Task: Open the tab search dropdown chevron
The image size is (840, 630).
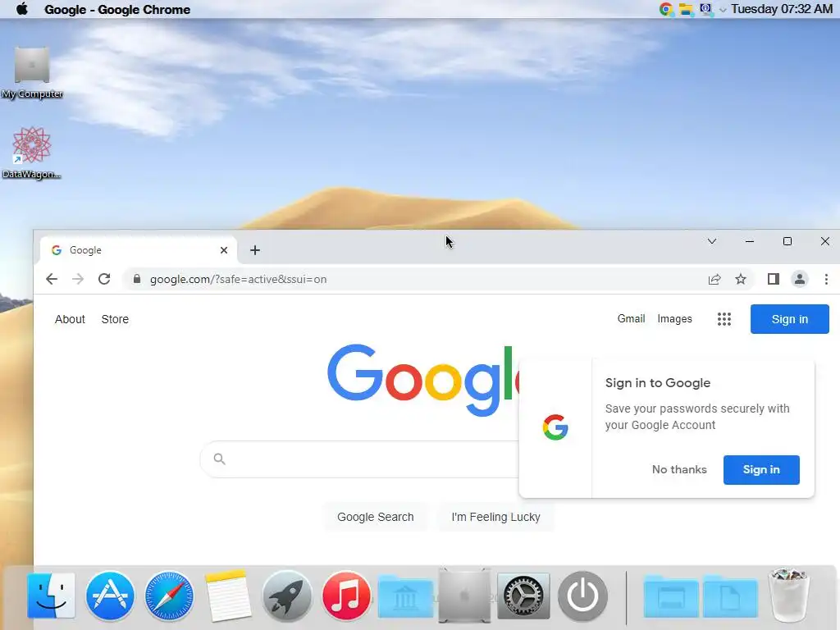Action: 712,242
